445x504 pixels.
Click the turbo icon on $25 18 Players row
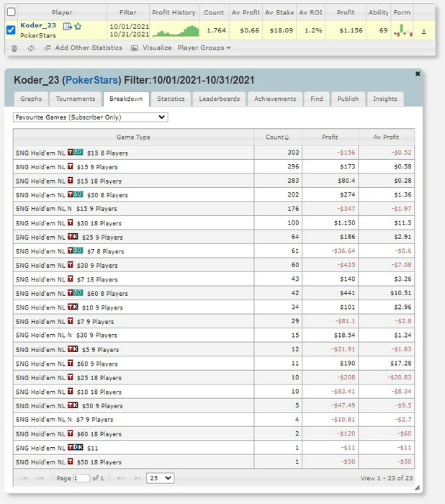coord(71,377)
